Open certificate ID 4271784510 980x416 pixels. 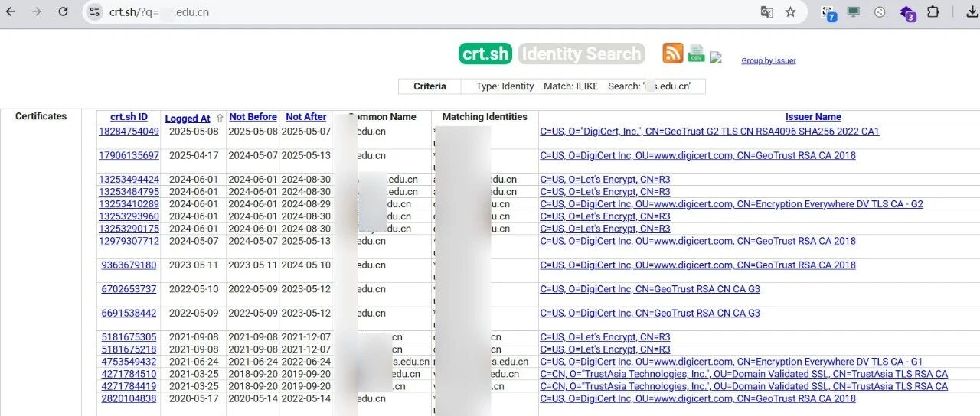pyautogui.click(x=129, y=374)
